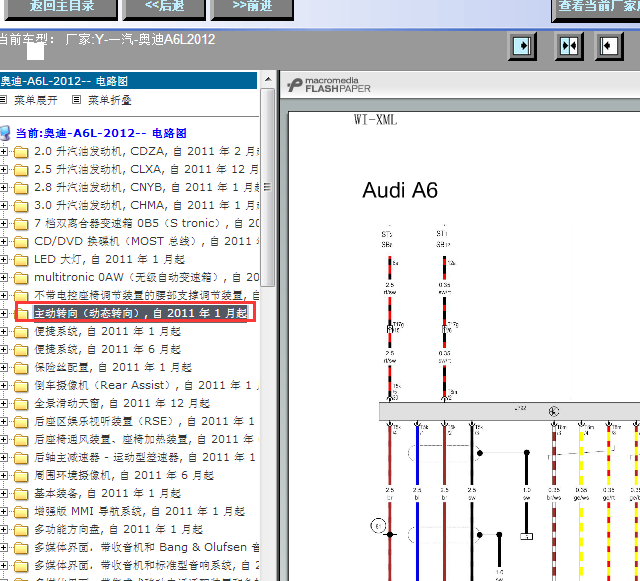Expand the 3.0 升汽油发动机 CHMA folder
Viewport: 640px width, 581px height.
click(4, 205)
